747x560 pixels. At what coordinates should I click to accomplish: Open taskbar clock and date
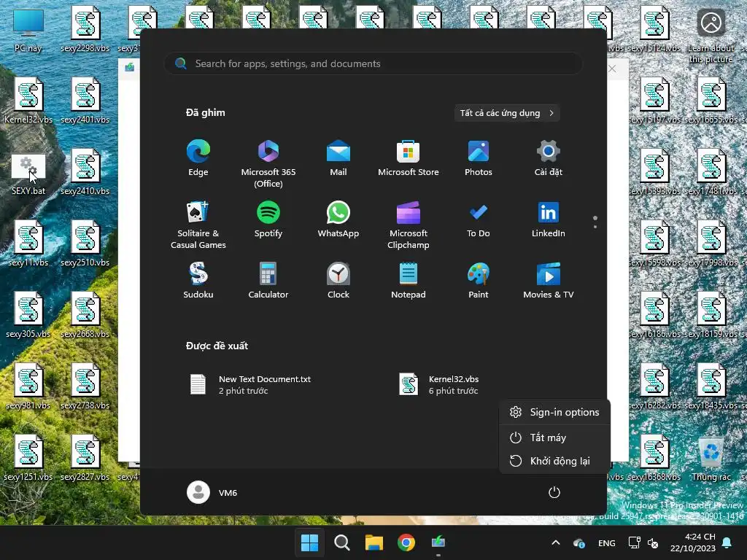coord(693,542)
